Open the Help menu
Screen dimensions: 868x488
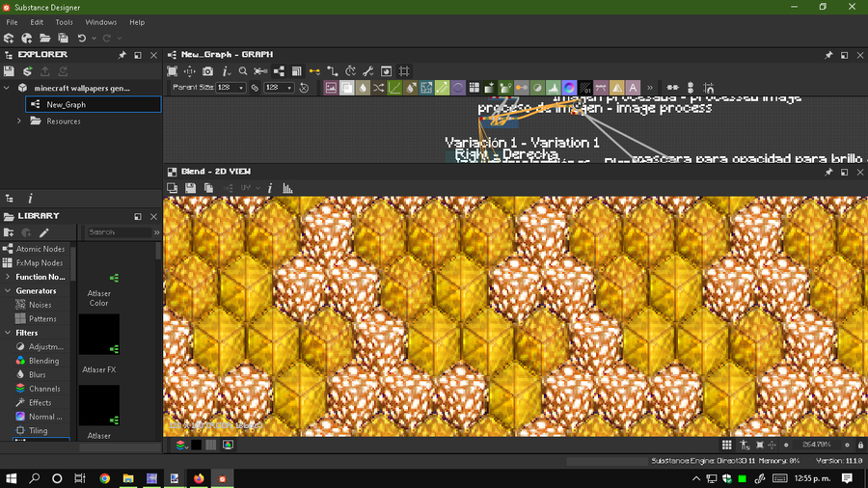pyautogui.click(x=137, y=22)
